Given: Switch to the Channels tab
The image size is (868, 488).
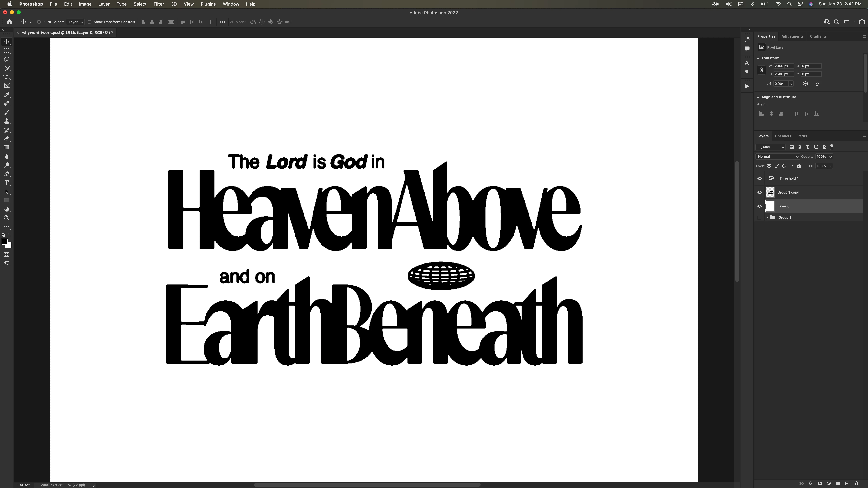Looking at the screenshot, I should (782, 136).
